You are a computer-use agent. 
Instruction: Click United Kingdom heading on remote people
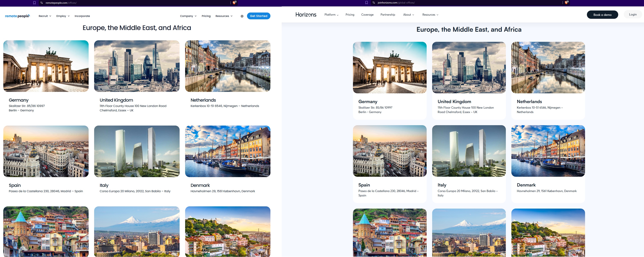point(116,100)
